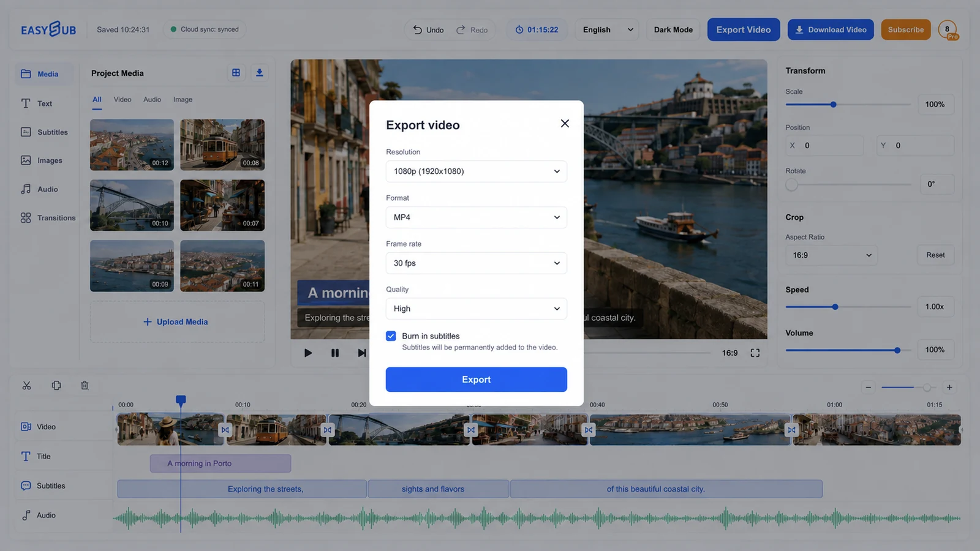Click the duplicate clip icon
Viewport: 980px width, 551px height.
pos(56,386)
